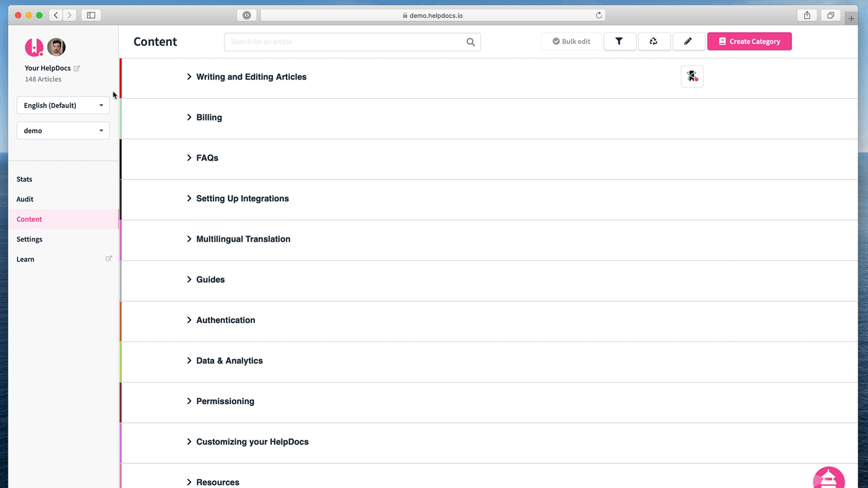Toggle the Safari sidebar button
The image size is (868, 488).
[x=91, y=15]
